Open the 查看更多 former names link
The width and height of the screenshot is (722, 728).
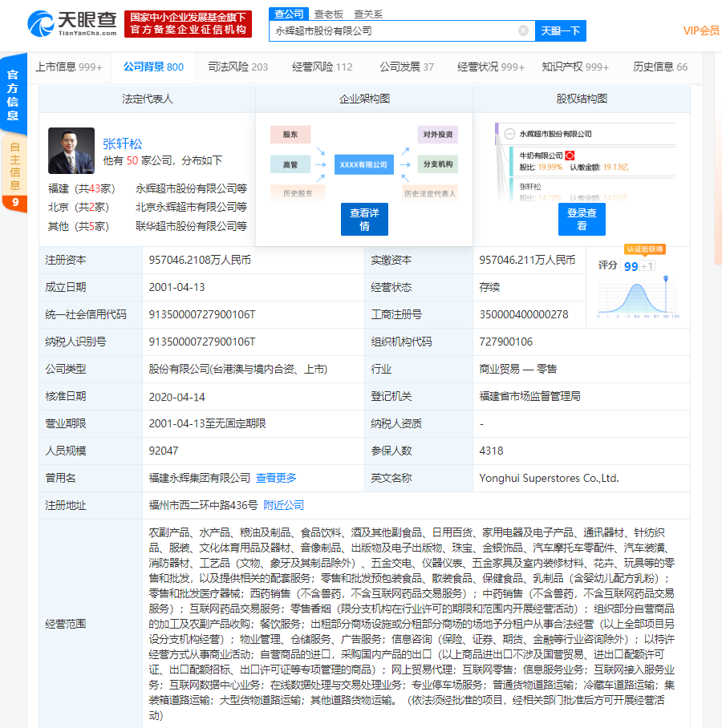point(276,478)
